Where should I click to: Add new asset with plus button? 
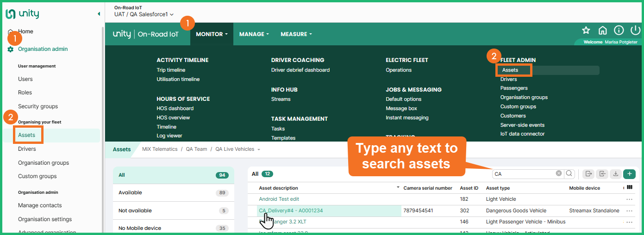pyautogui.click(x=629, y=173)
